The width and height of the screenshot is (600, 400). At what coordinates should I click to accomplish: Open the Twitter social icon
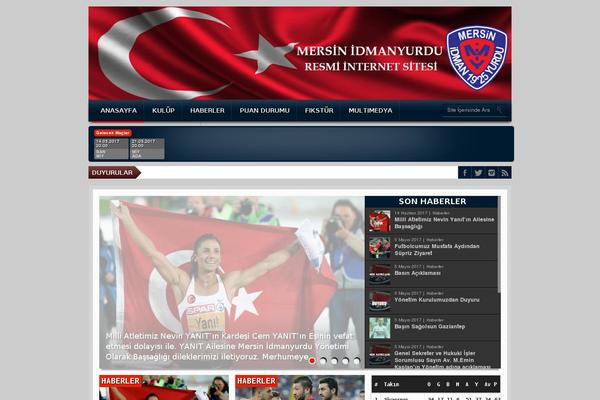point(478,173)
